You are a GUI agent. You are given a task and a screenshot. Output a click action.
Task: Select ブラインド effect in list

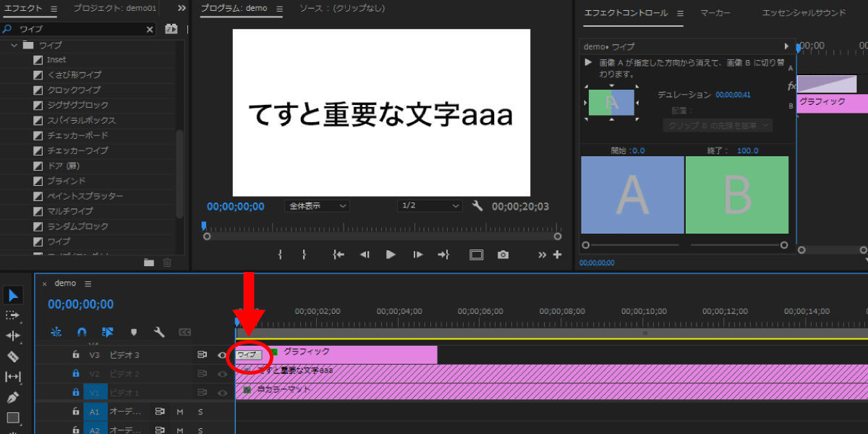[x=67, y=181]
